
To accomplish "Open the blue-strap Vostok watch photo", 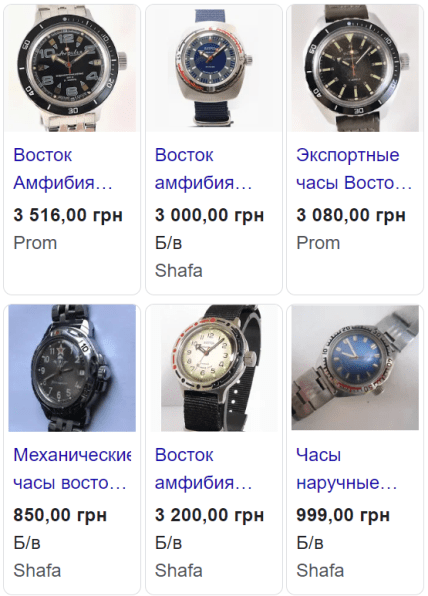I will tap(214, 68).
